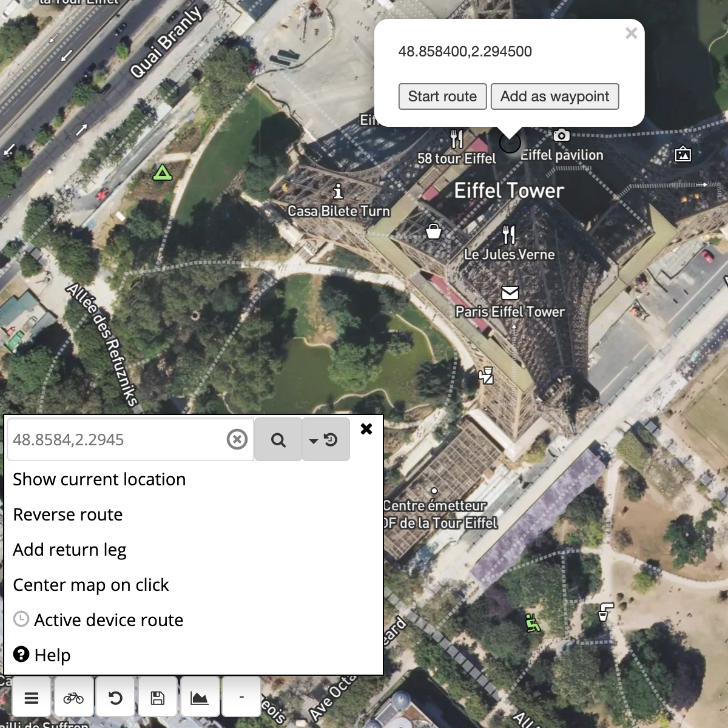The height and width of the screenshot is (728, 728).
Task: Clear the coordinate search field
Action: [x=237, y=439]
